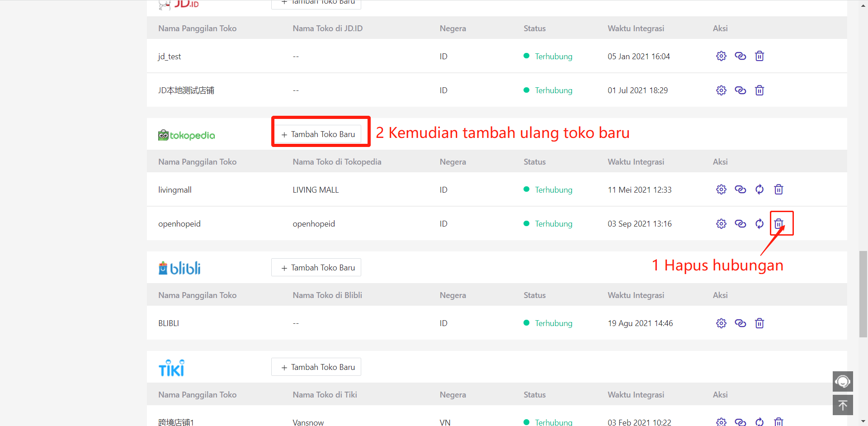
Task: Delete the openhopeid store connection
Action: 778,223
